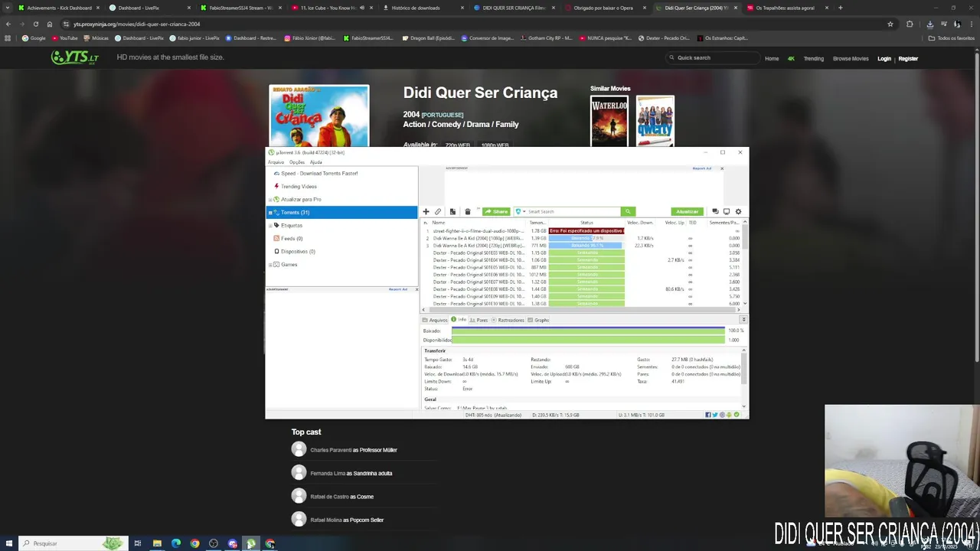Open File Explorer from the taskbar
Image resolution: width=980 pixels, height=551 pixels.
(157, 543)
